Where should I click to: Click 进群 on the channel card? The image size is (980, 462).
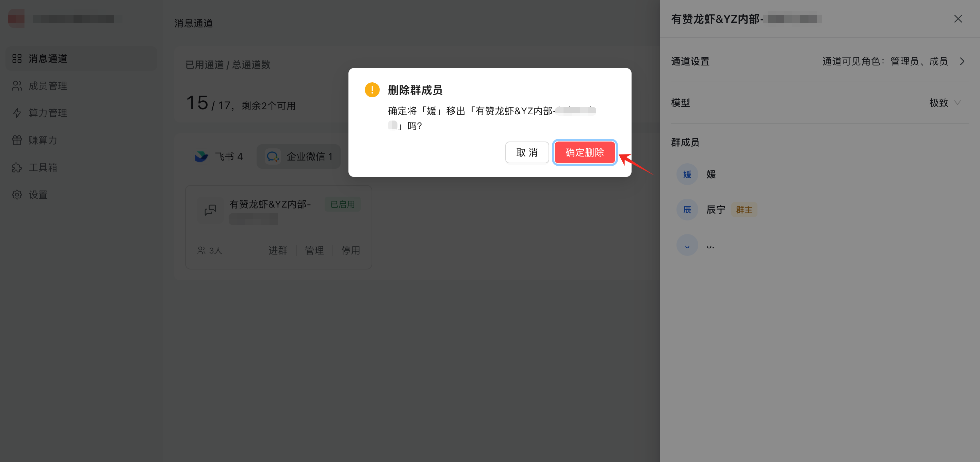pos(278,251)
